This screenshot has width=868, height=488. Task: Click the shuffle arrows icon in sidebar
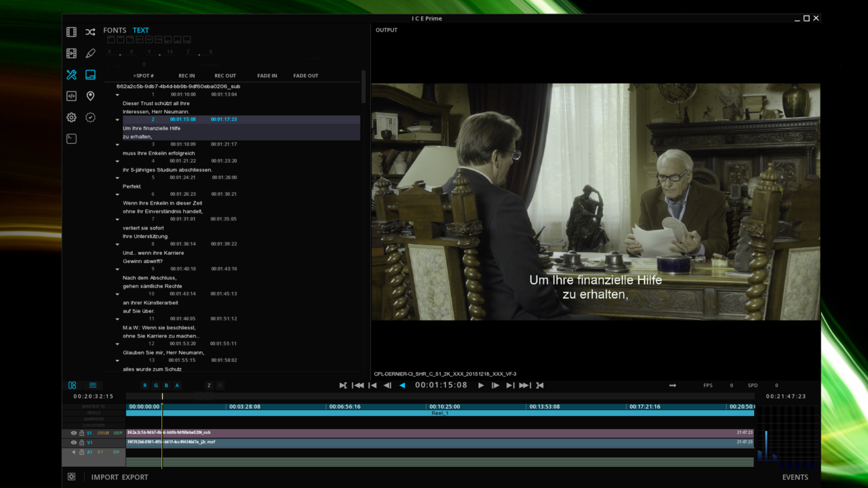point(90,32)
